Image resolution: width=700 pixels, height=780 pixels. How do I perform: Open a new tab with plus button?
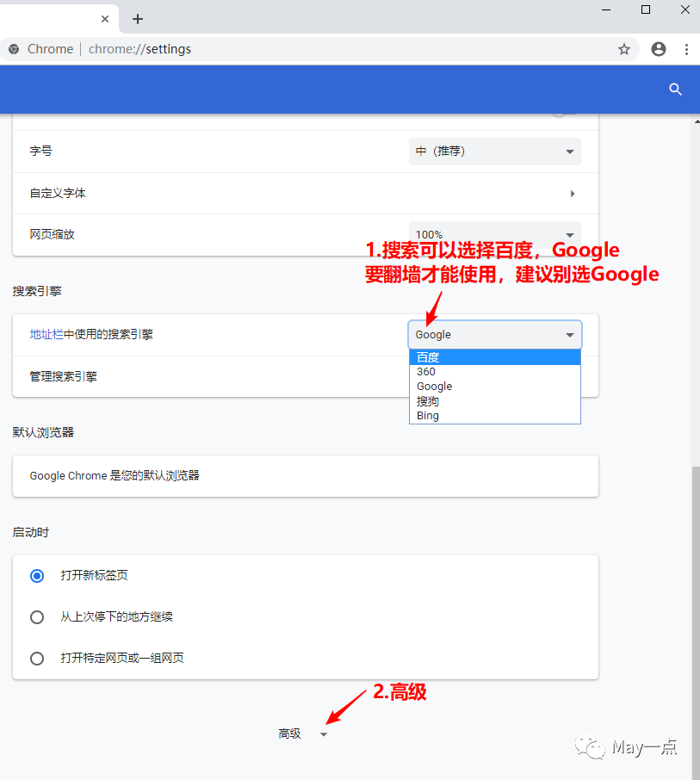(x=138, y=19)
